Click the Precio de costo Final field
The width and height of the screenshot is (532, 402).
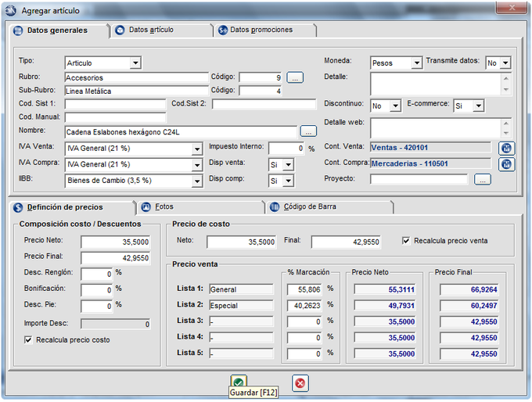point(346,242)
